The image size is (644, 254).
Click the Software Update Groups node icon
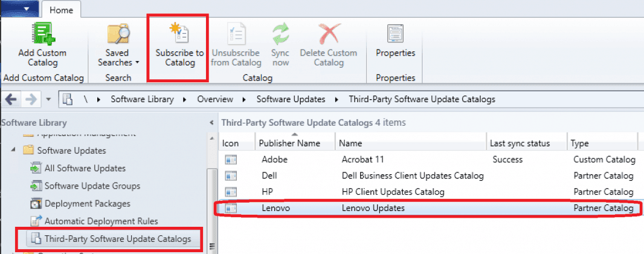coord(36,186)
